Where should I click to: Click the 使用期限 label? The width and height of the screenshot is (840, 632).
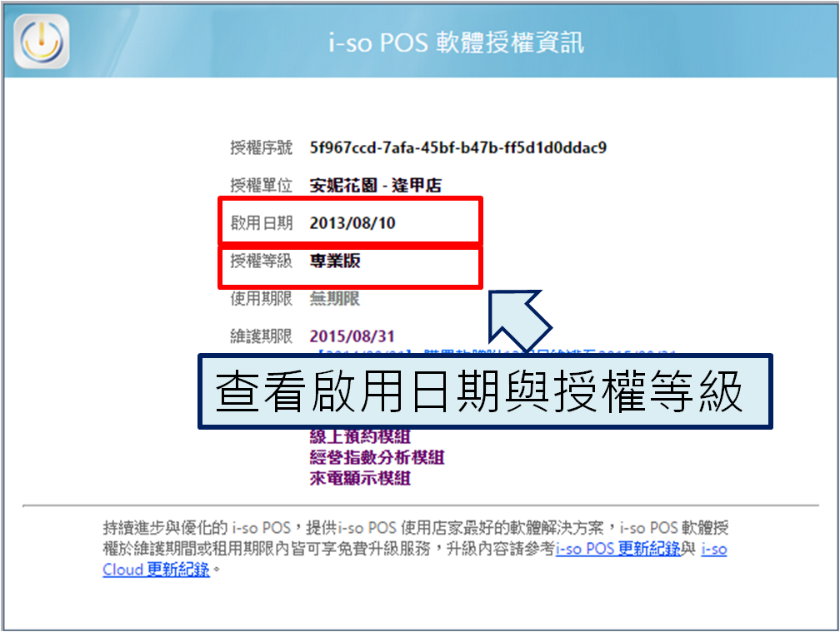click(x=262, y=298)
